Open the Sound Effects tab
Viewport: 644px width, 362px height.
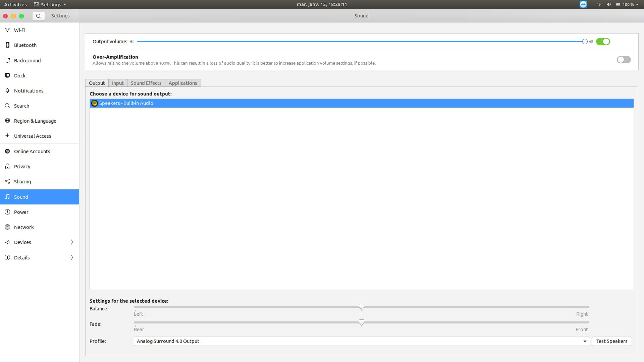tap(146, 83)
